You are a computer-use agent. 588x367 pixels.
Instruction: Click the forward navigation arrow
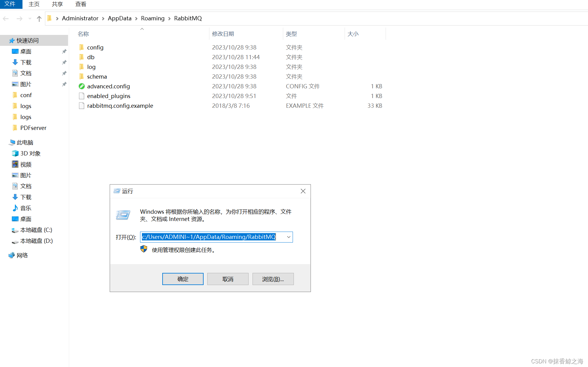[19, 19]
